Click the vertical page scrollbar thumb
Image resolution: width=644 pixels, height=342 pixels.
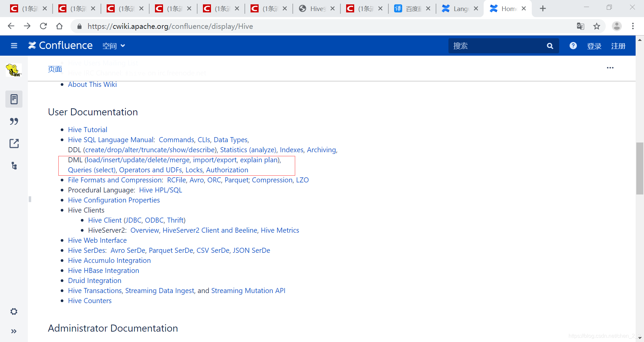click(640, 168)
